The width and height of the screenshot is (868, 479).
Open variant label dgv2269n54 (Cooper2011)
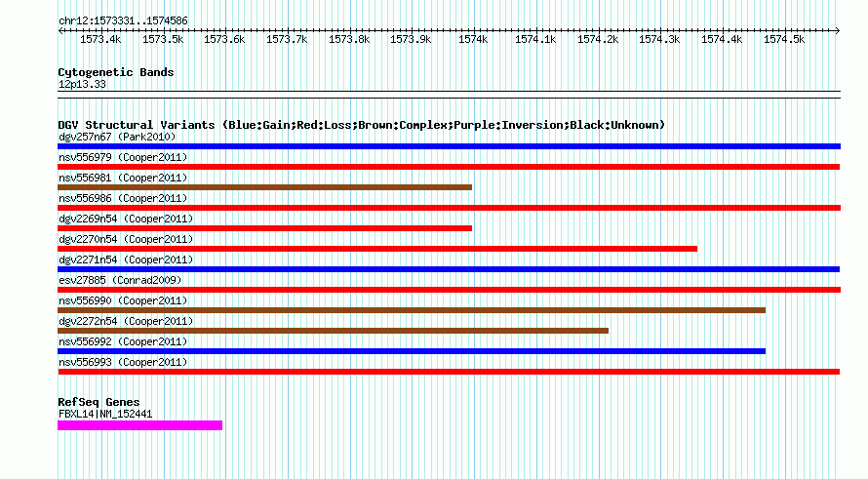click(x=126, y=219)
